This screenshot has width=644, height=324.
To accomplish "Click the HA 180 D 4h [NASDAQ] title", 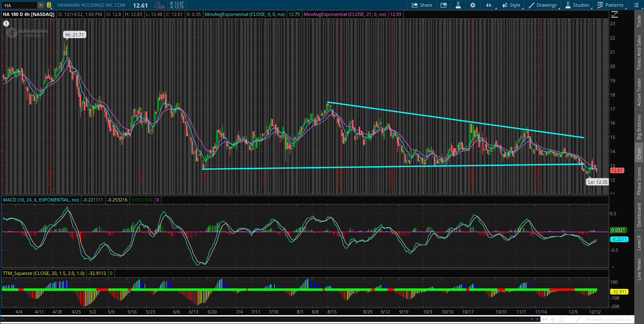I will point(29,14).
